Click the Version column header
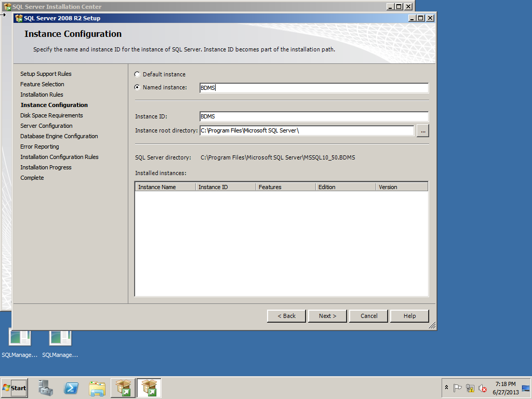Image resolution: width=532 pixels, height=399 pixels. (x=402, y=187)
